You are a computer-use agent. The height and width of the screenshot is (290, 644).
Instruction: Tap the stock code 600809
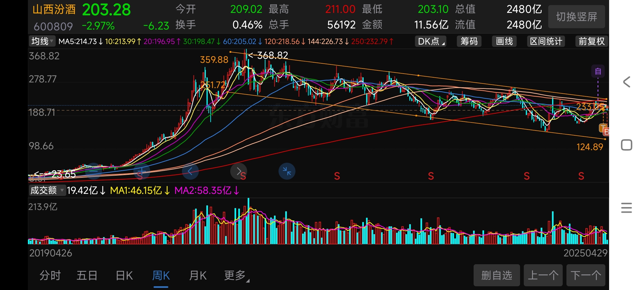tap(53, 27)
